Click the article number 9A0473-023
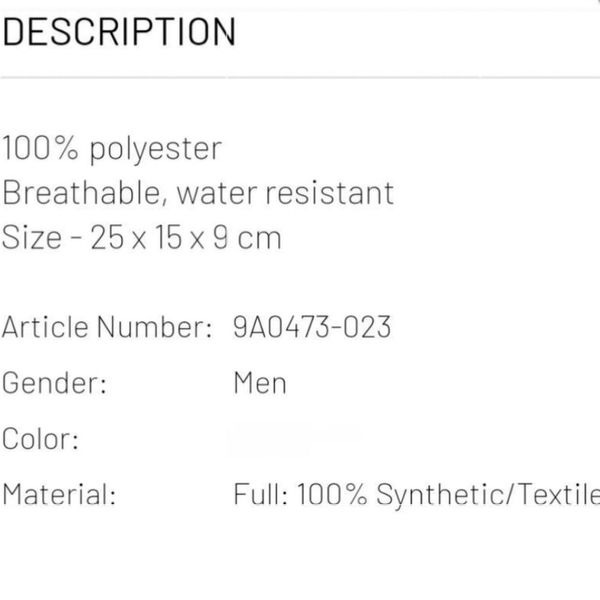This screenshot has width=600, height=600. point(312,327)
